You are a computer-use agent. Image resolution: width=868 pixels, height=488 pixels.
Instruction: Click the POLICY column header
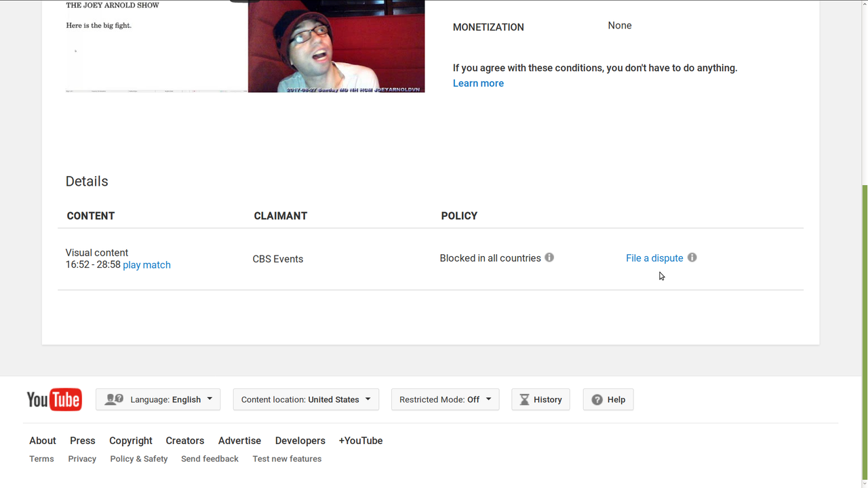click(x=459, y=216)
